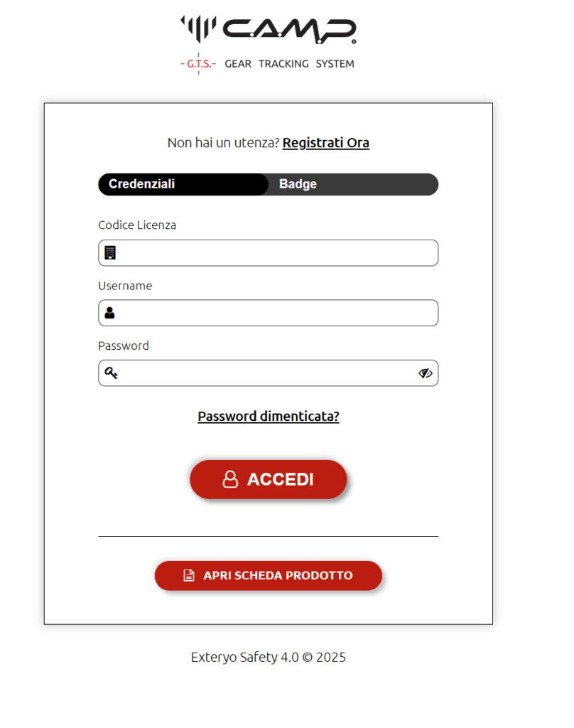Click the G.T.S. crosshair emblem

pyautogui.click(x=199, y=63)
